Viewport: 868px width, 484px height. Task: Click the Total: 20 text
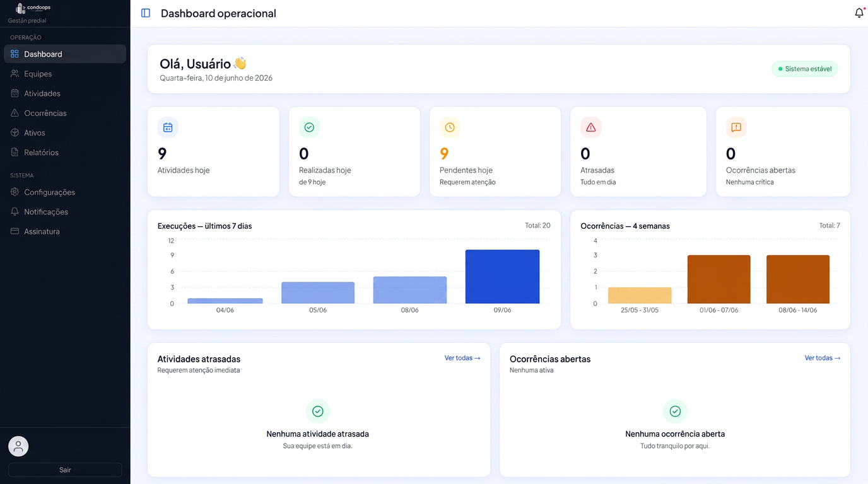(537, 225)
